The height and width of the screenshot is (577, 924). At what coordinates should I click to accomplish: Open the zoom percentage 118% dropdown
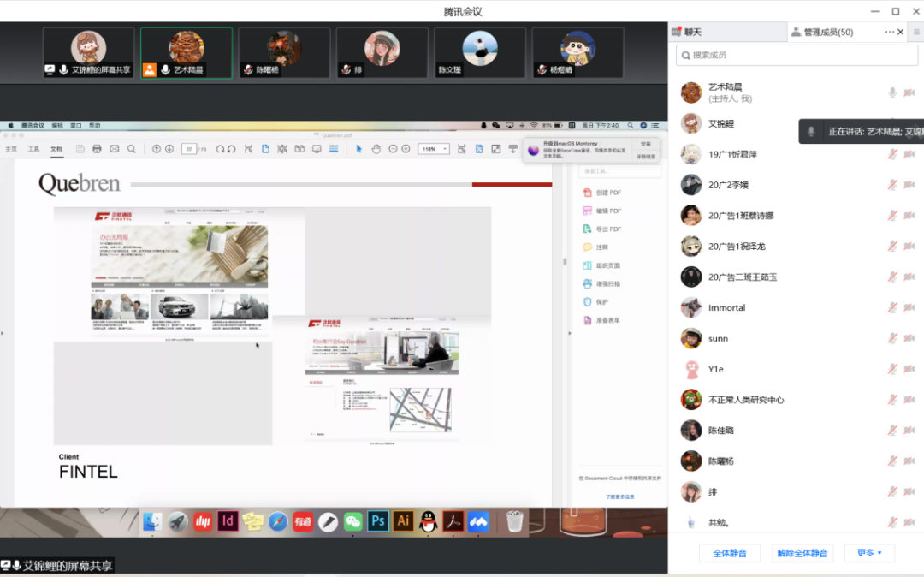click(434, 149)
